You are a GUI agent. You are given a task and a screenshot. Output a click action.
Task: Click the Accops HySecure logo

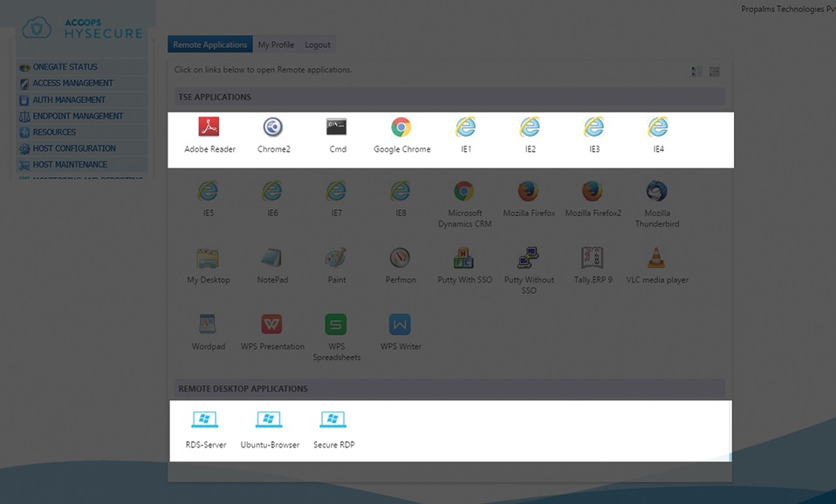82,28
